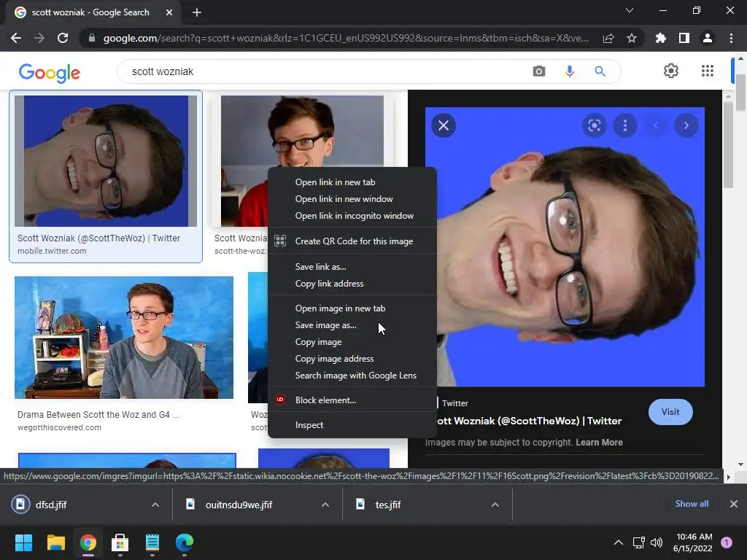
Task: Select Open link in incognito window
Action: [352, 216]
